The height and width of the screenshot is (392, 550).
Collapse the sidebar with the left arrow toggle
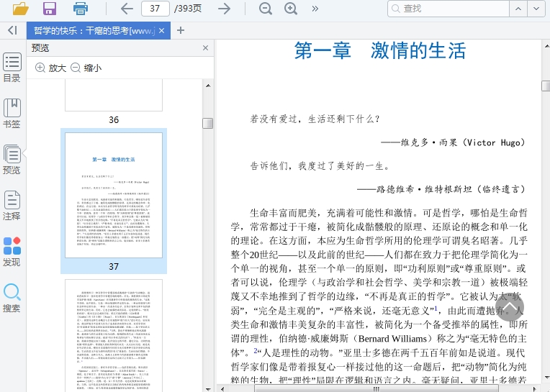click(x=12, y=30)
